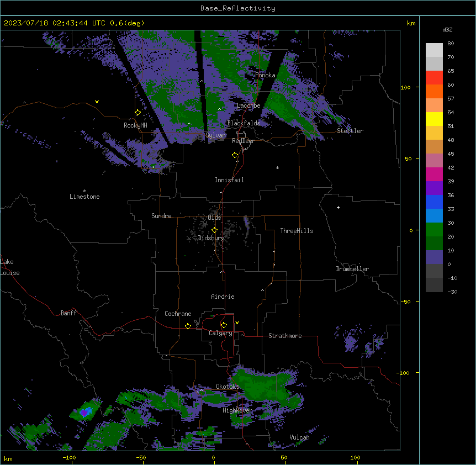476x465 pixels.
Task: Click the legend value -30 label
Action: (452, 292)
